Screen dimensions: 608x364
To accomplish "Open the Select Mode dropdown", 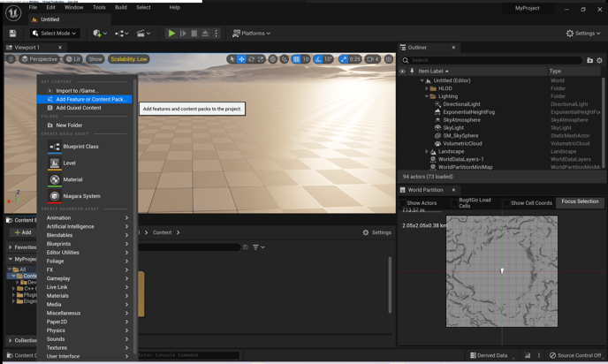I will 54,34.
